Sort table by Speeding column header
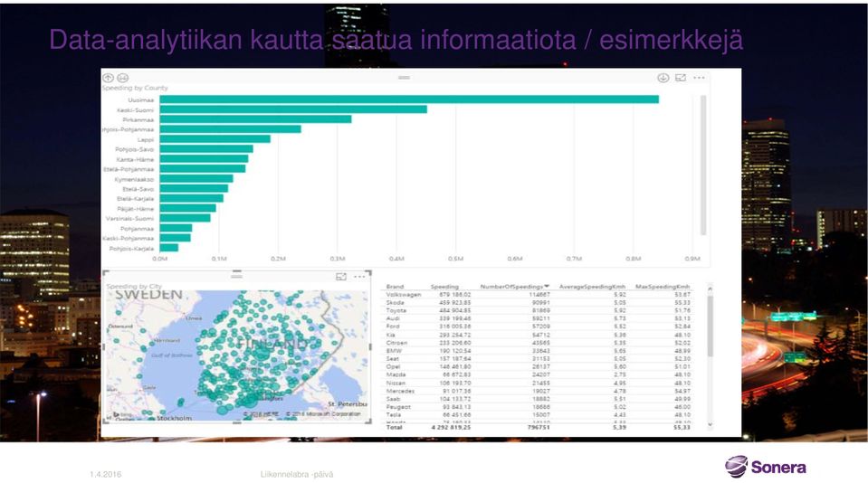The image size is (868, 483). pyautogui.click(x=444, y=287)
